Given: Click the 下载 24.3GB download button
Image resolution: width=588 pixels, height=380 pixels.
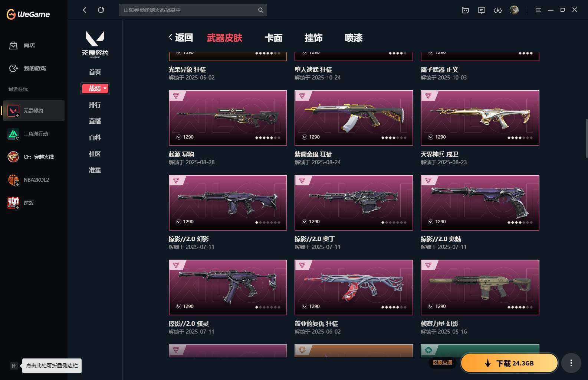Looking at the screenshot, I should [x=509, y=363].
